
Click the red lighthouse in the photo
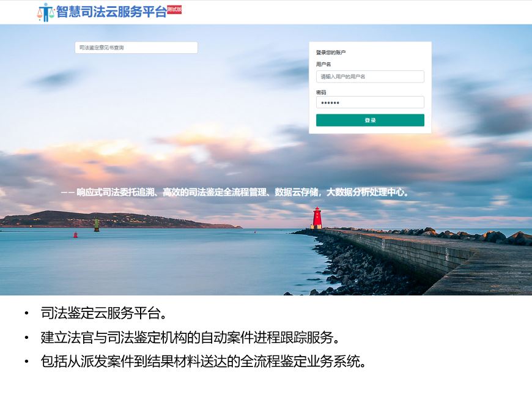coord(317,218)
